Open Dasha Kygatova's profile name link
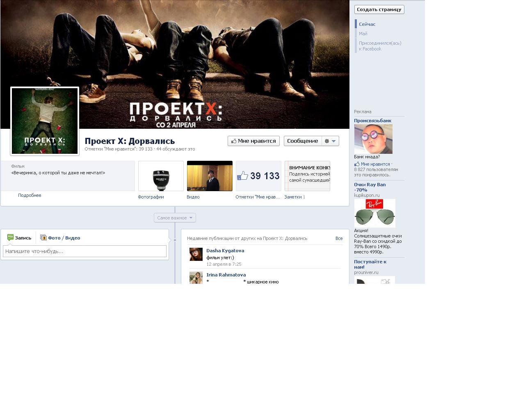This screenshot has width=525, height=420. (225, 251)
